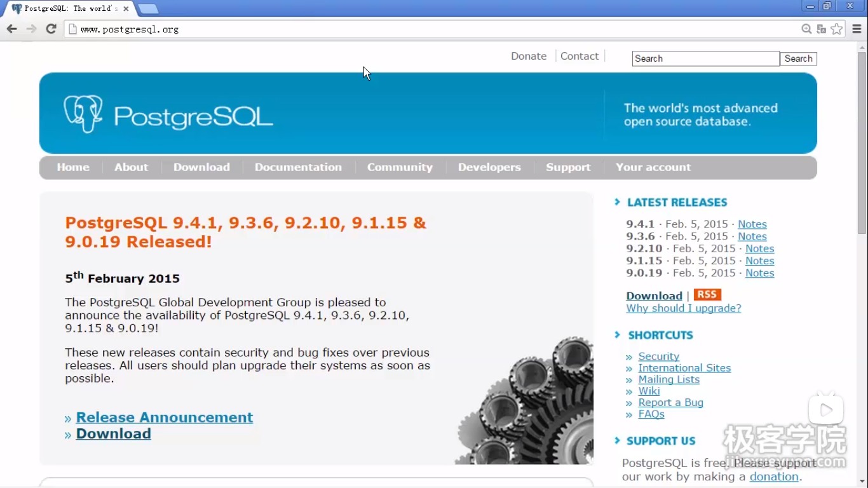Open the Chrome hamburger menu
This screenshot has width=868, height=488.
click(857, 29)
